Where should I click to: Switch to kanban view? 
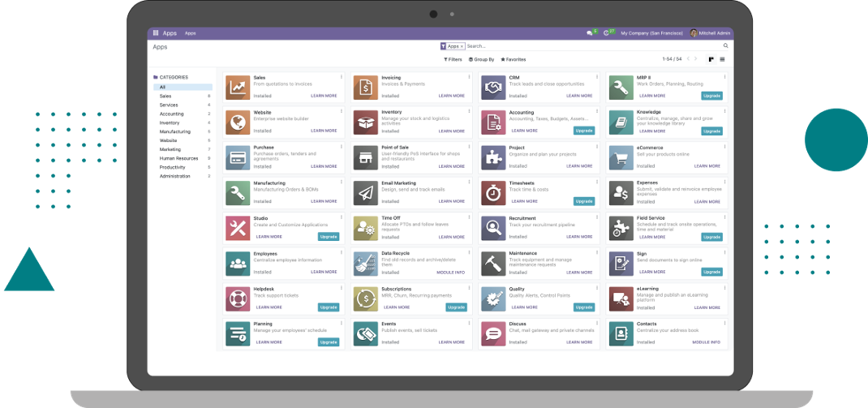[711, 59]
